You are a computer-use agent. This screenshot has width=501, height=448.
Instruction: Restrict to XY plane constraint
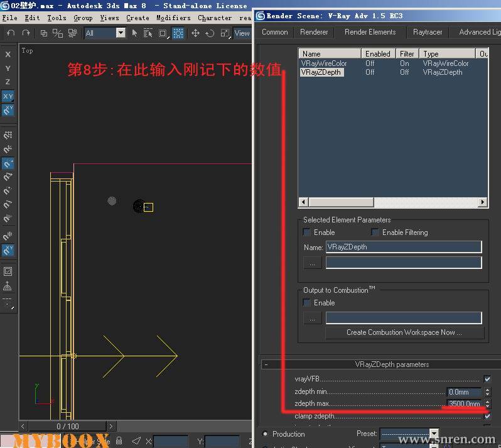coord(8,96)
